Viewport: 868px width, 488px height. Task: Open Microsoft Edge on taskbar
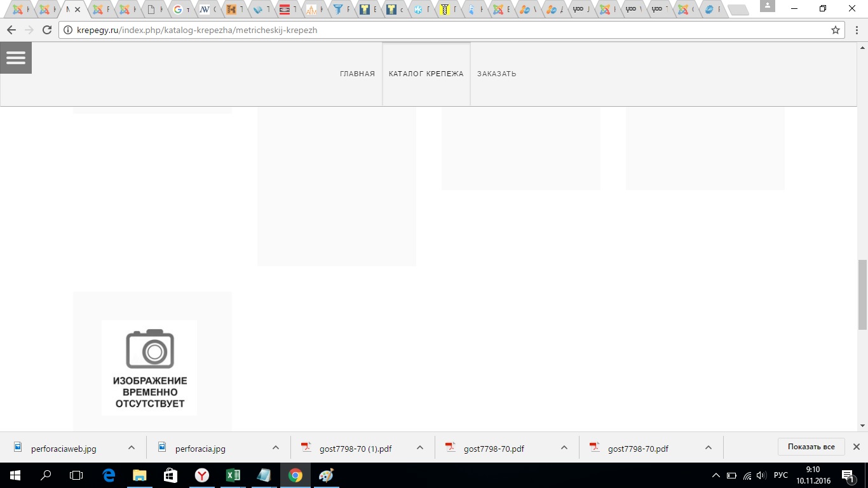pos(109,475)
